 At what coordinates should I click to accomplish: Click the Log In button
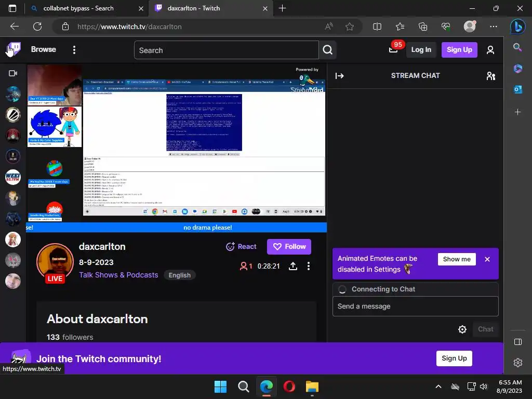pos(421,50)
